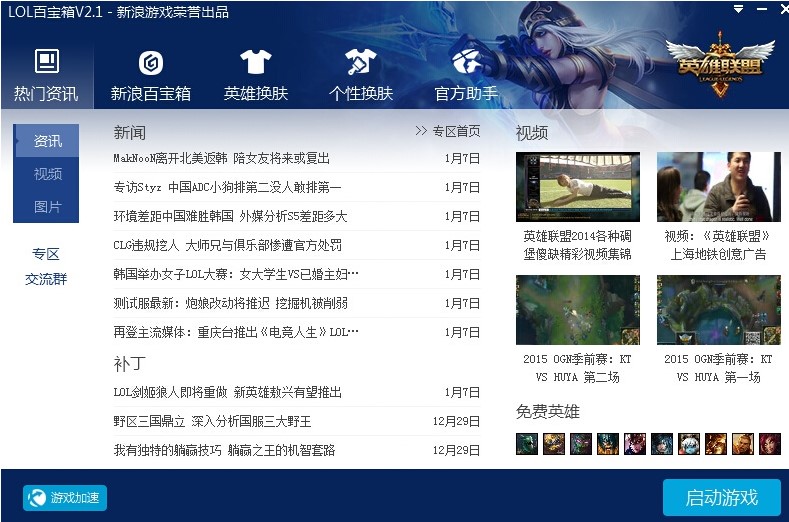This screenshot has width=789, height=522.
Task: Play video thumbnail 上海地铁创意广告
Action: tap(719, 187)
